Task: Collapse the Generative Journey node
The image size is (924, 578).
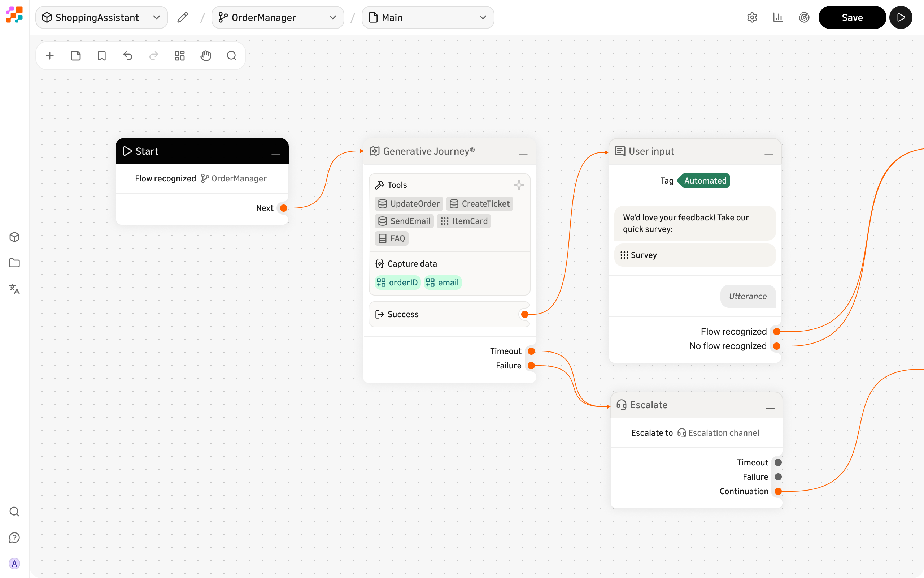Action: tap(523, 155)
